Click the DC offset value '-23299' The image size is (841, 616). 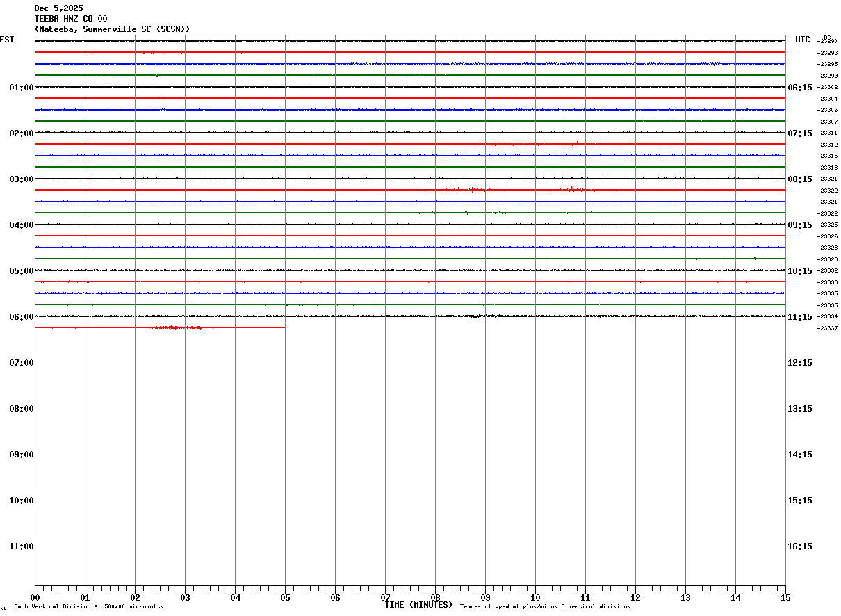tap(828, 76)
